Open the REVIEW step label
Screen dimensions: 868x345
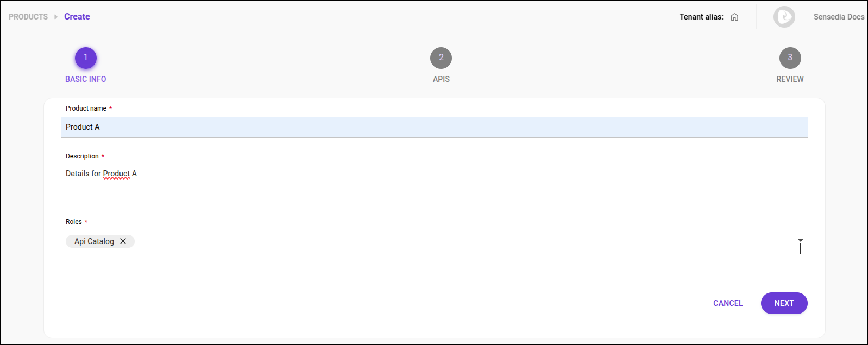click(790, 79)
